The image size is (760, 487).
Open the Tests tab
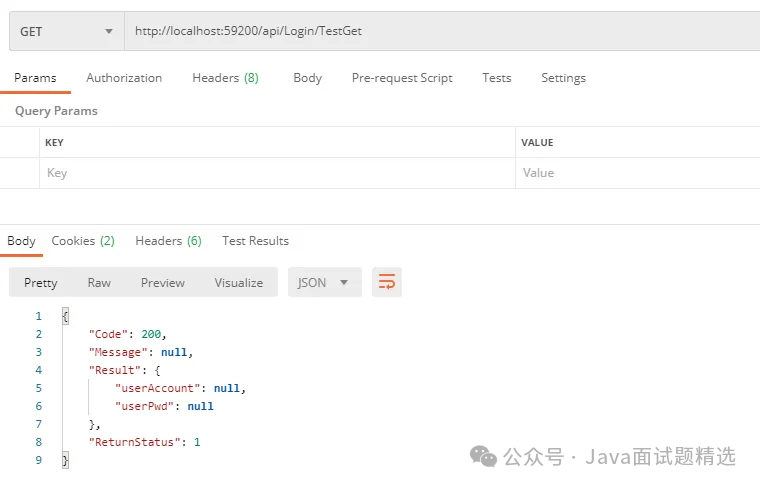496,78
